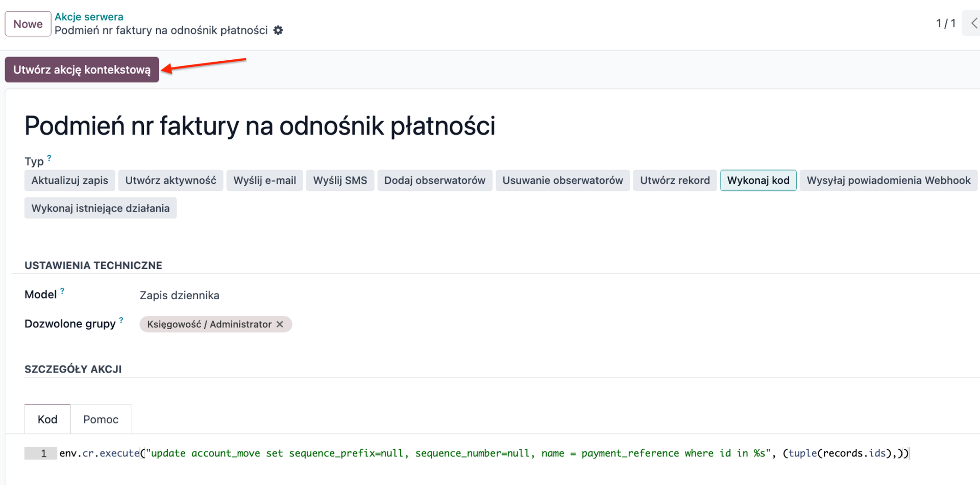This screenshot has width=980, height=485.
Task: Select Wysyłaj powiadomienia Webhook type
Action: (x=888, y=180)
